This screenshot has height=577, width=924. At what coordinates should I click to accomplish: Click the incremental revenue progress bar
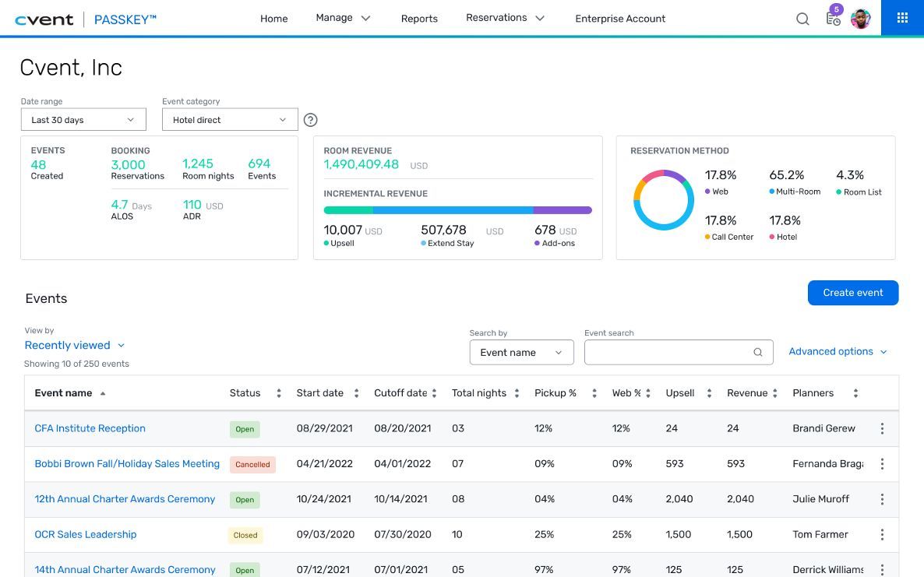click(x=457, y=210)
